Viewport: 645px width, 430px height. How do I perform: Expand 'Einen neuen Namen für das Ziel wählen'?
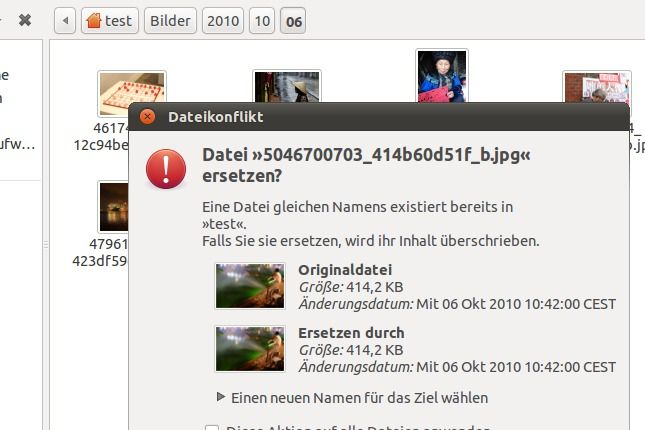(222, 397)
